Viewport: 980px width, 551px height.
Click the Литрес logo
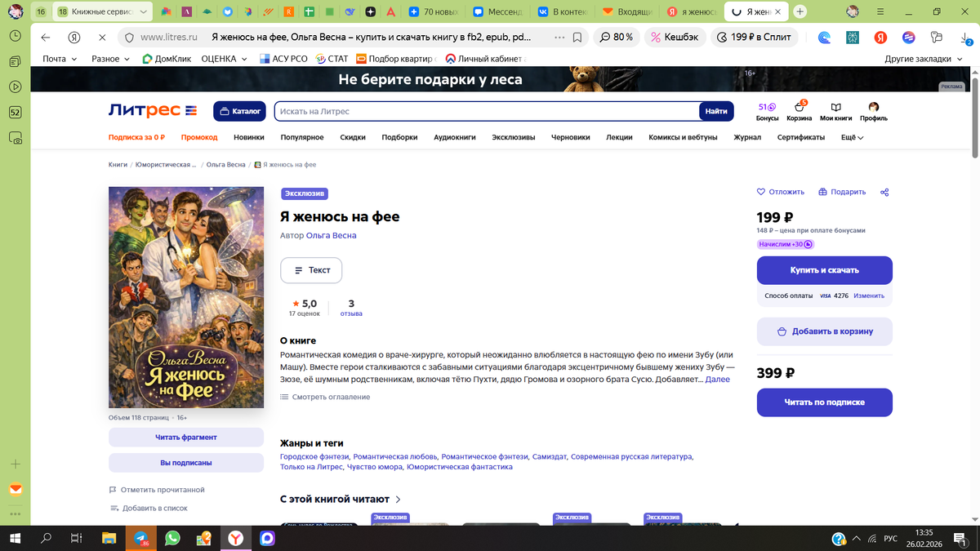click(153, 111)
